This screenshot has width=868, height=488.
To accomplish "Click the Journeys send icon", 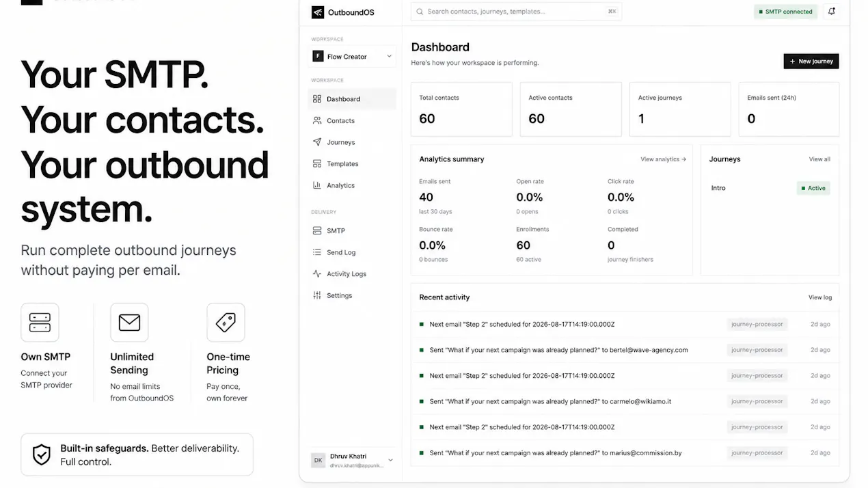I will point(317,142).
